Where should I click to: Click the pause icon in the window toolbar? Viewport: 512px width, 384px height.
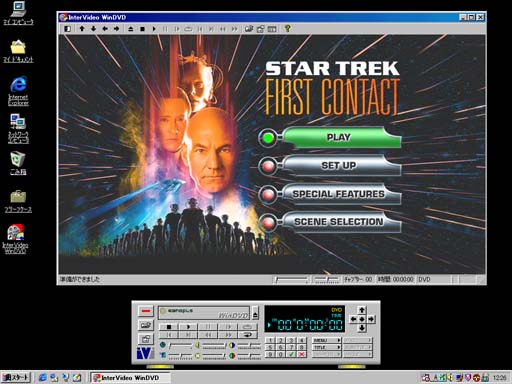165,29
